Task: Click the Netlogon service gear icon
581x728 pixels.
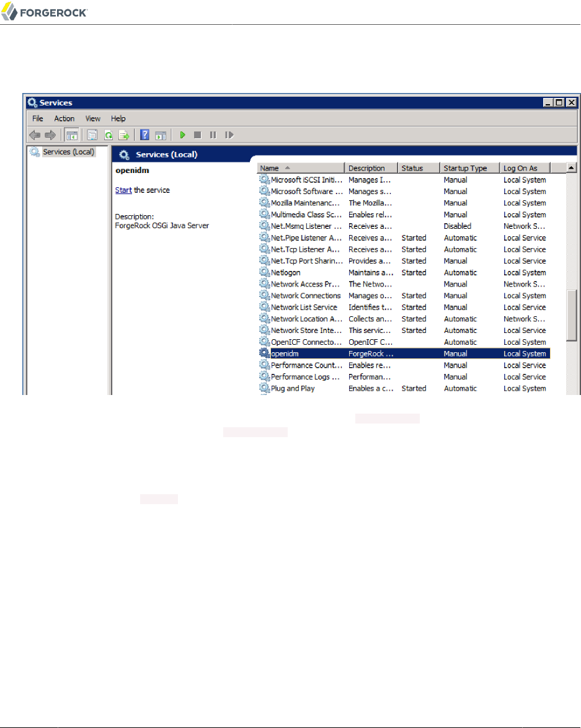Action: (x=264, y=272)
